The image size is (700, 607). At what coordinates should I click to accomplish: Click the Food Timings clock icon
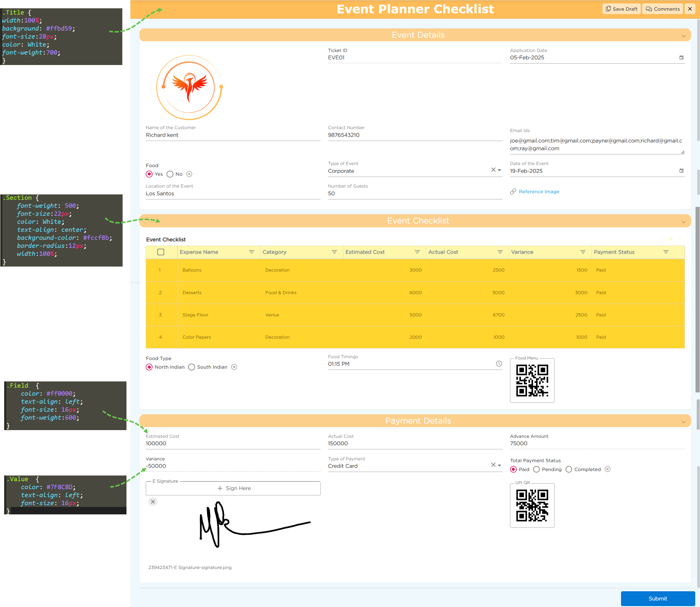point(499,363)
